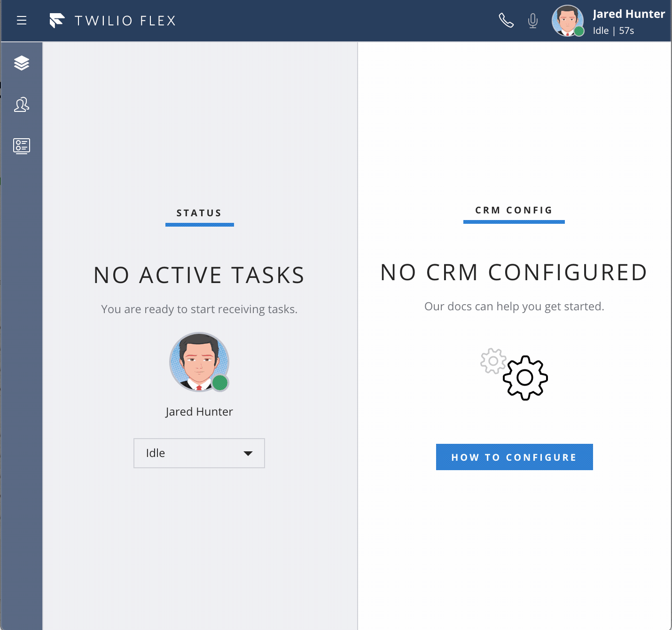This screenshot has height=630, width=672.
Task: Open the Agent Desktop layers icon
Action: coord(22,63)
